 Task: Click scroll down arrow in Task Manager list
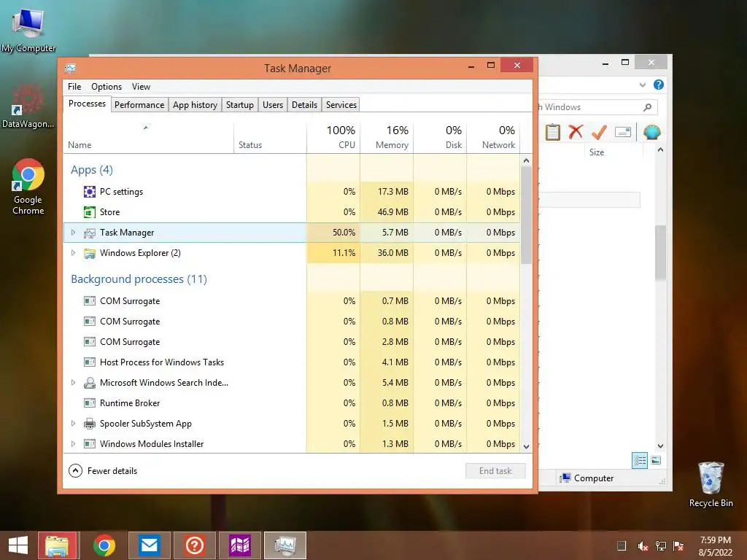point(526,447)
